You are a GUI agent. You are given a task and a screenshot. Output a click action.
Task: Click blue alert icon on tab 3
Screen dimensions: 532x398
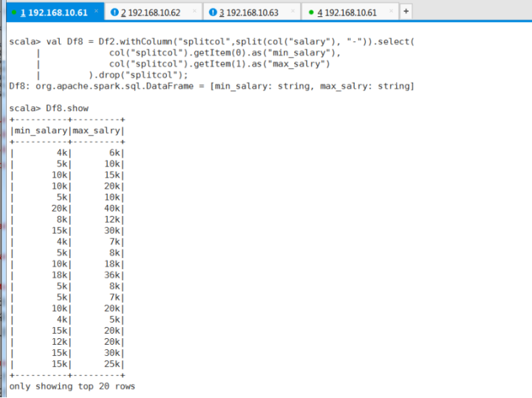pos(213,13)
